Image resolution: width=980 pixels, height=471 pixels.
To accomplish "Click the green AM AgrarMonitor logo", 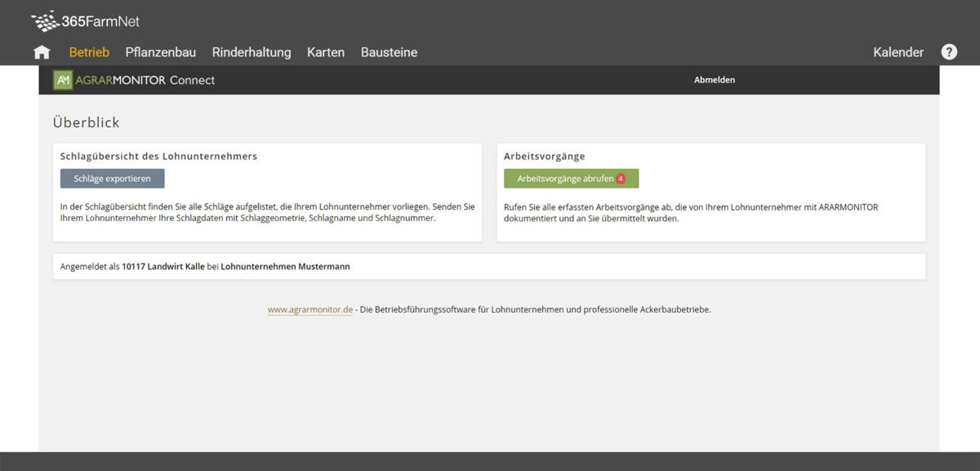I will click(x=63, y=80).
